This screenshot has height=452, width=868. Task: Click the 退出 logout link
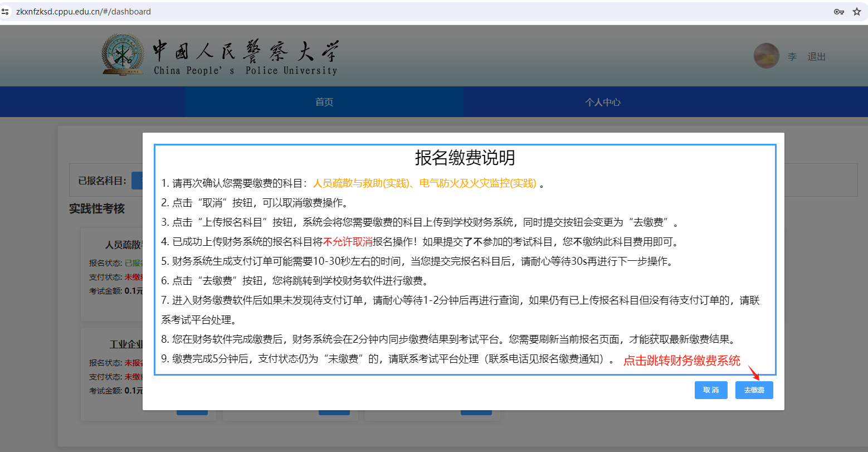(816, 56)
